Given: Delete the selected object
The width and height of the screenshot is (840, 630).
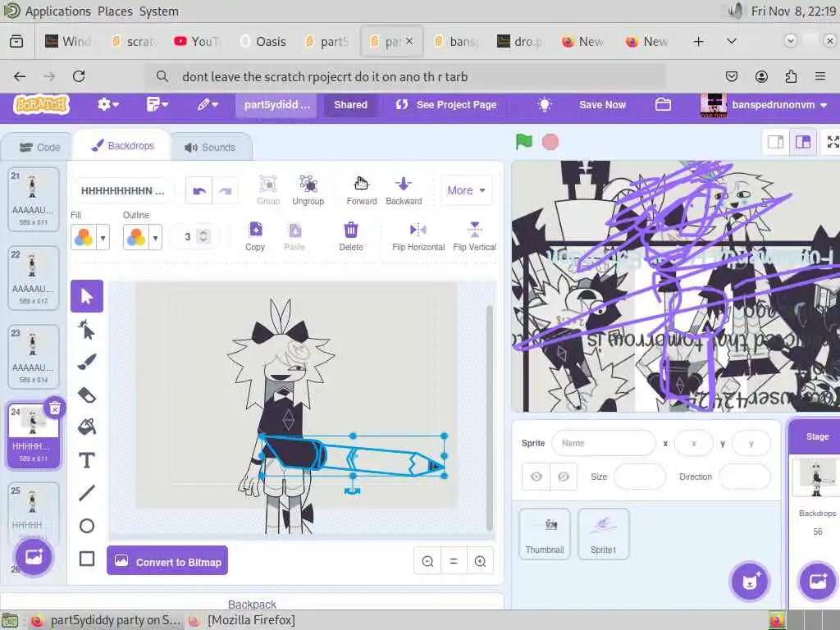Looking at the screenshot, I should (351, 236).
